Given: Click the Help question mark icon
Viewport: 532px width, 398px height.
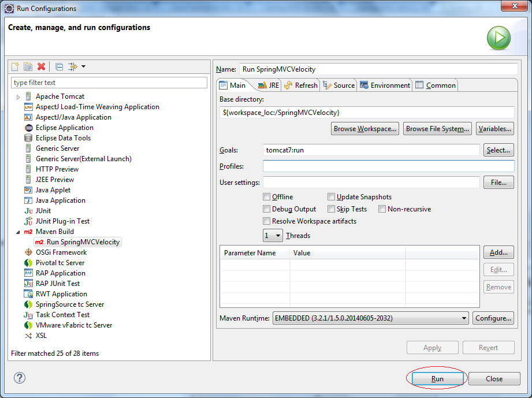Looking at the screenshot, I should [x=20, y=378].
